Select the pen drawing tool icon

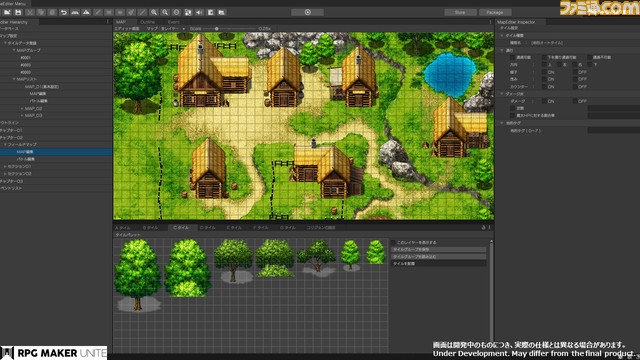tap(98, 12)
